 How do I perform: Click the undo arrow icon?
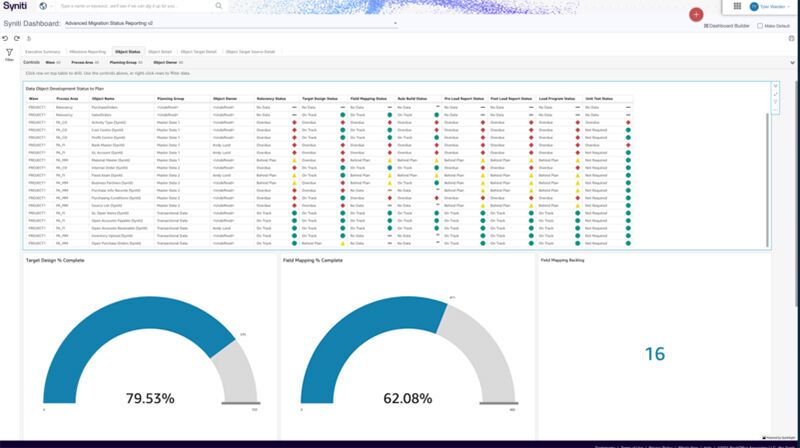pyautogui.click(x=6, y=37)
